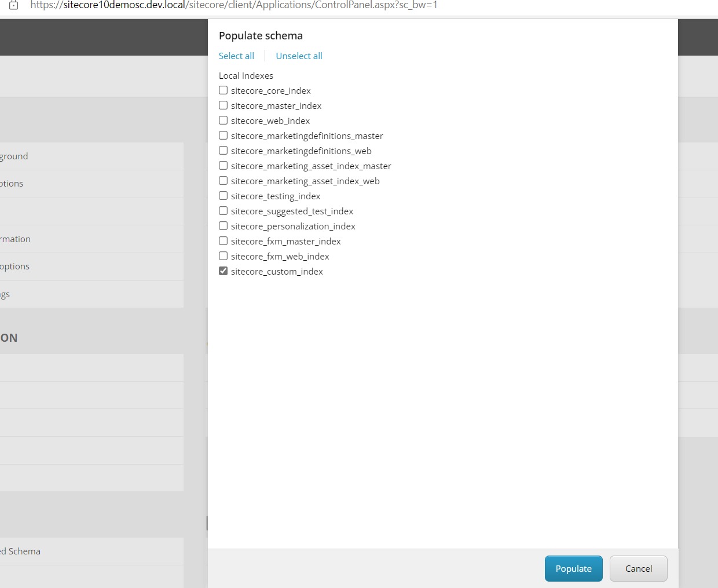Click the Local Indexes heading
Viewport: 718px width, 588px height.
(246, 76)
